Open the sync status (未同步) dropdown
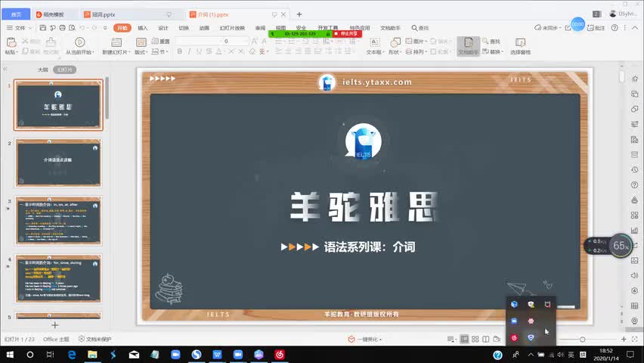The width and height of the screenshot is (644, 363). pos(547,28)
